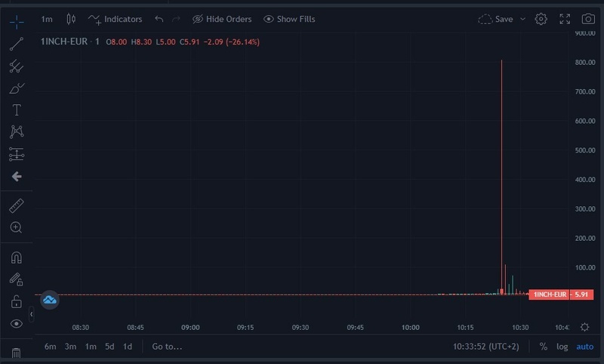Open the candlestick chart style menu

click(x=71, y=19)
